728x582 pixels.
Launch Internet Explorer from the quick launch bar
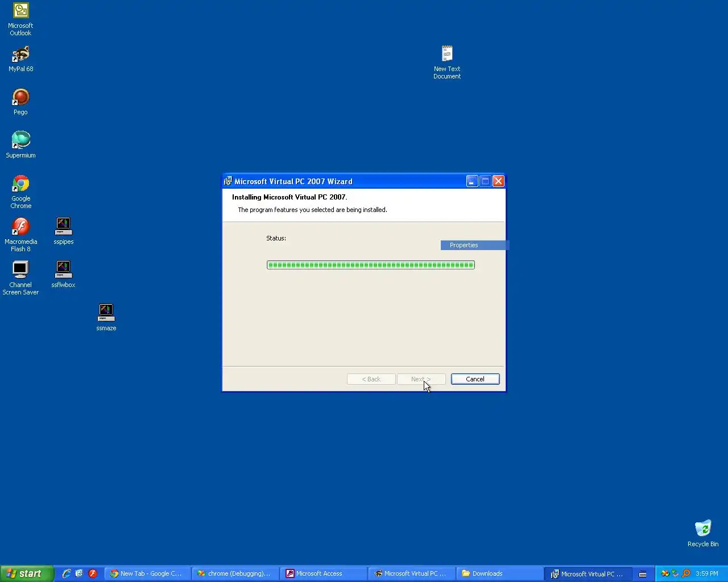coord(67,573)
